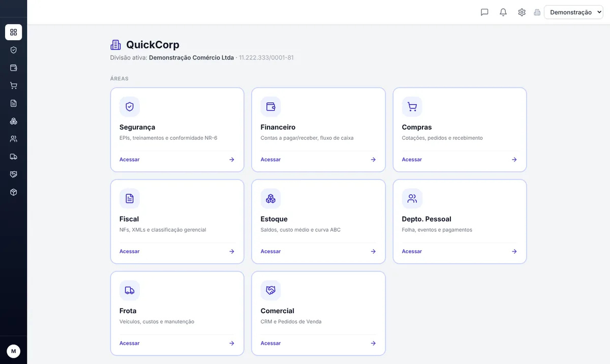Open Frota truck icon in sidebar
The height and width of the screenshot is (364, 610).
click(x=14, y=157)
